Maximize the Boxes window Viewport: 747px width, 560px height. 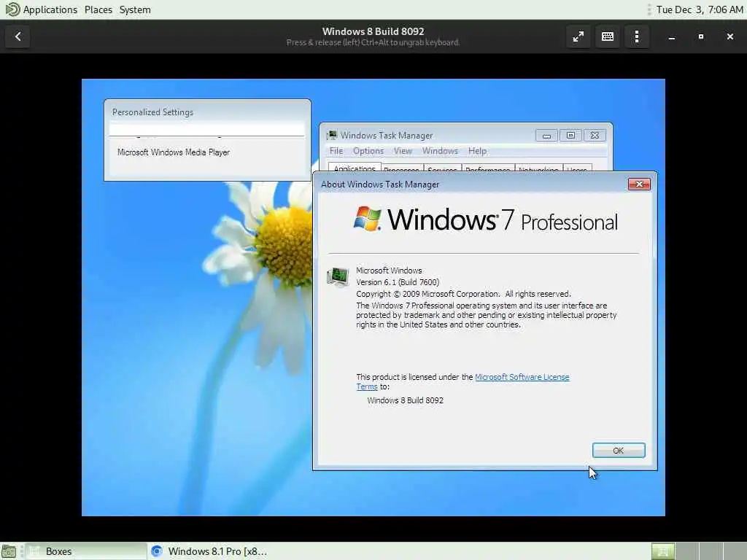point(701,36)
